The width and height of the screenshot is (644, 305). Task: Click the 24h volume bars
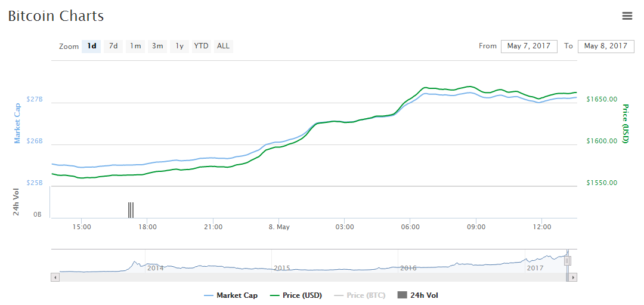[x=131, y=210]
